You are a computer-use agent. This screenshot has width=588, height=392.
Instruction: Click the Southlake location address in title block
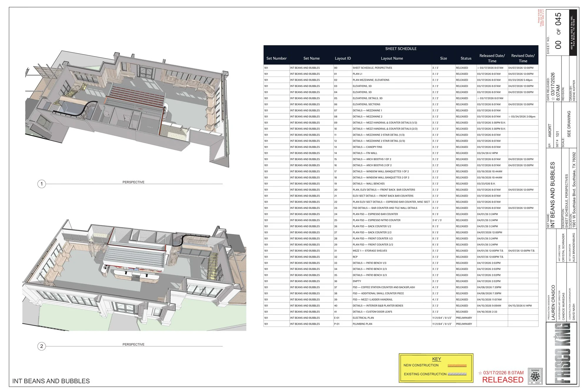point(574,189)
